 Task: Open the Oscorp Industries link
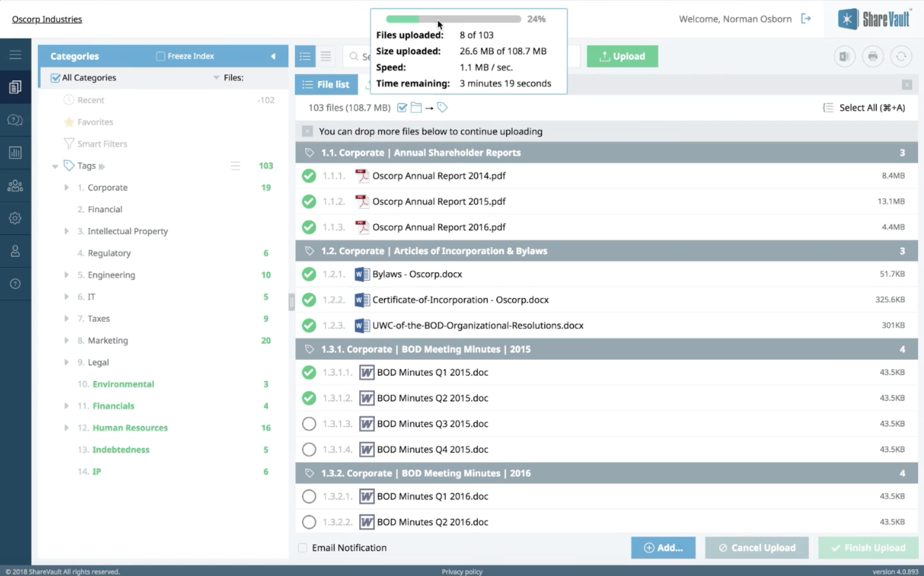47,19
